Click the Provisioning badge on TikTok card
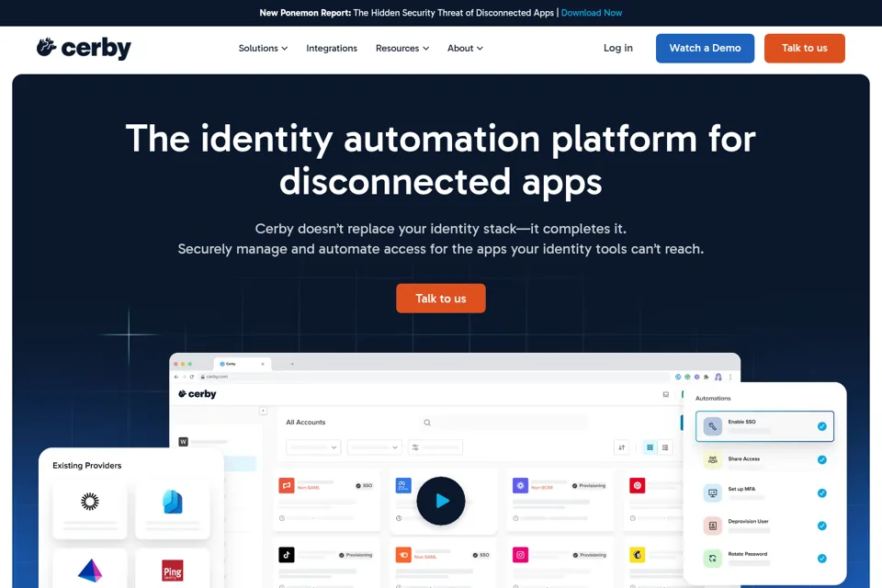The height and width of the screenshot is (588, 882). (x=356, y=555)
